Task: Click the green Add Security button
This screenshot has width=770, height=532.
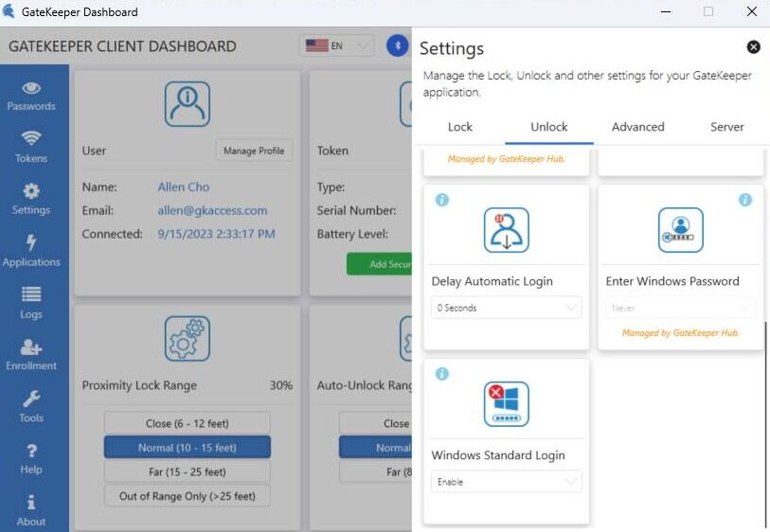Action: point(380,264)
